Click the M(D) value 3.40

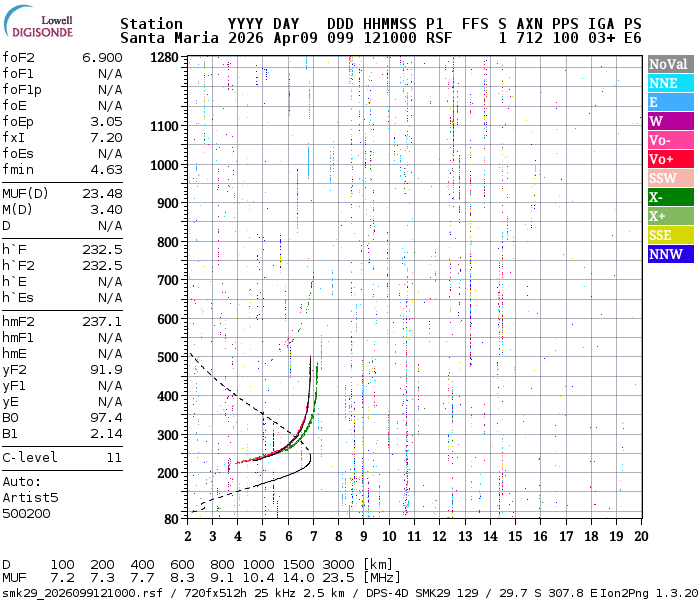tap(106, 209)
